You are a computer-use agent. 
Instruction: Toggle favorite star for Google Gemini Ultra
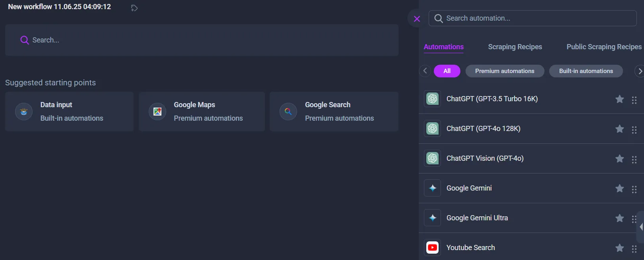click(619, 218)
